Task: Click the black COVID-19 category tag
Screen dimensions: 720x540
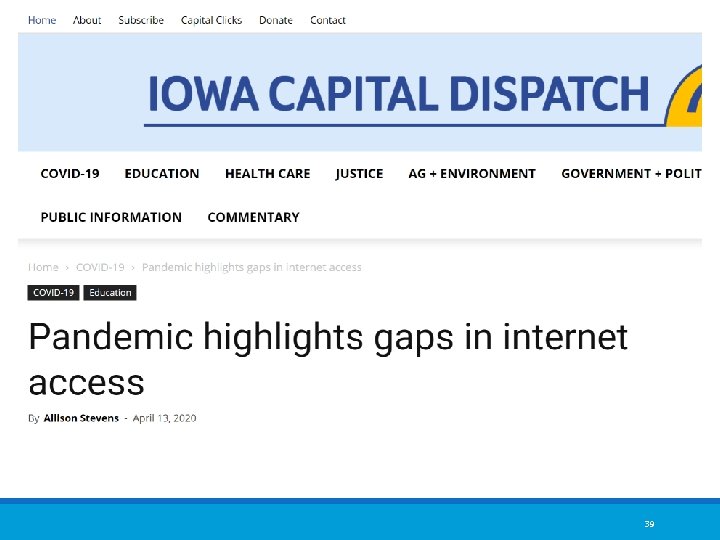Action: (x=53, y=292)
